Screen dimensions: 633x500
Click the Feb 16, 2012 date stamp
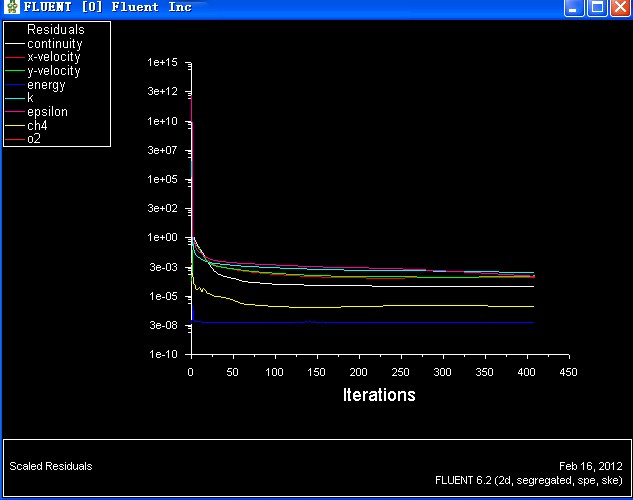pyautogui.click(x=590, y=466)
